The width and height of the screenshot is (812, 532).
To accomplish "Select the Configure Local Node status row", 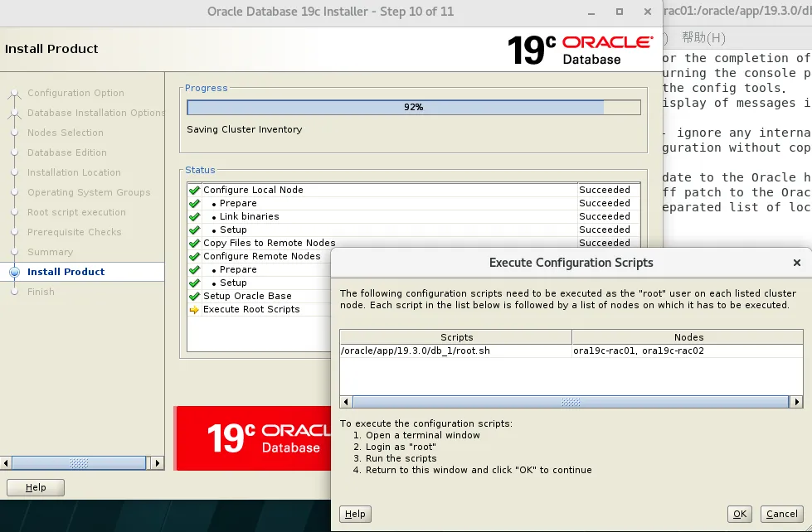I will (x=413, y=190).
